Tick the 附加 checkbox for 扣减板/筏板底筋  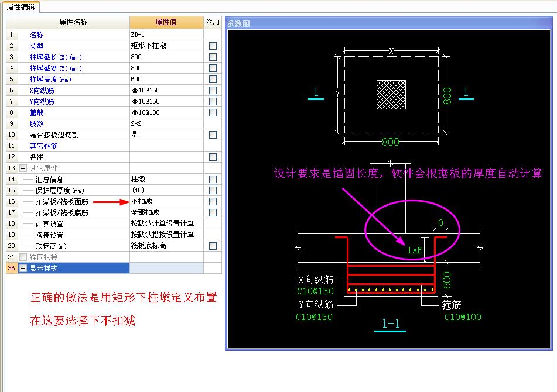[x=213, y=212]
